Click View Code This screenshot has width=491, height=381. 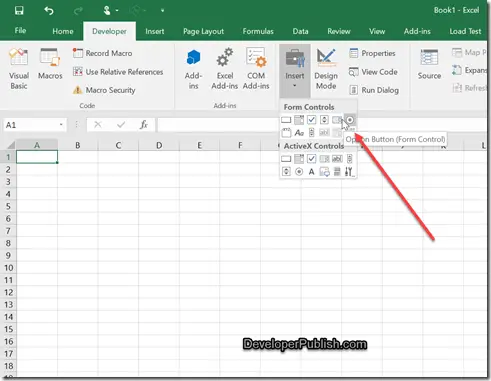tap(373, 72)
